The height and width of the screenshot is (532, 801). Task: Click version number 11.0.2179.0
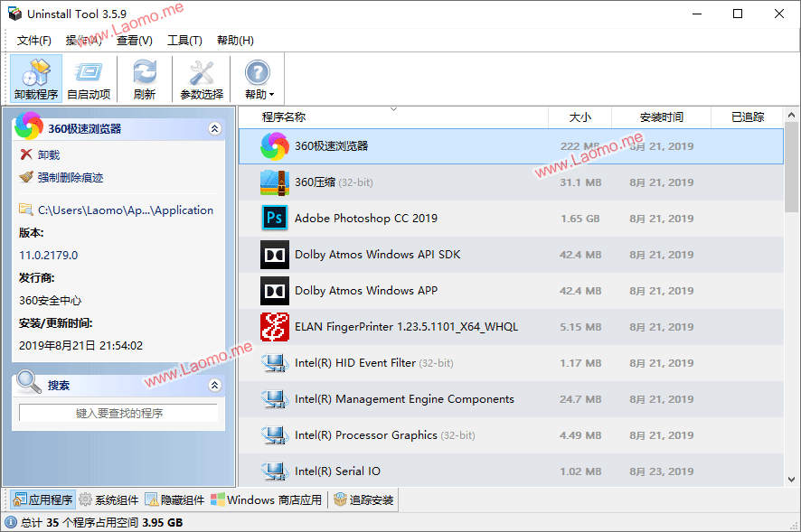(49, 255)
